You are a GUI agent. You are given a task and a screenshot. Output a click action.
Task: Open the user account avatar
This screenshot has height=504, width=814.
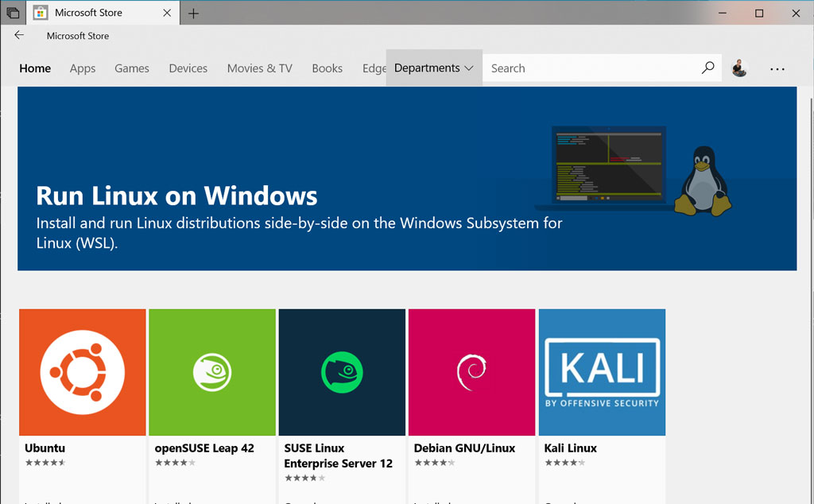[x=739, y=68]
